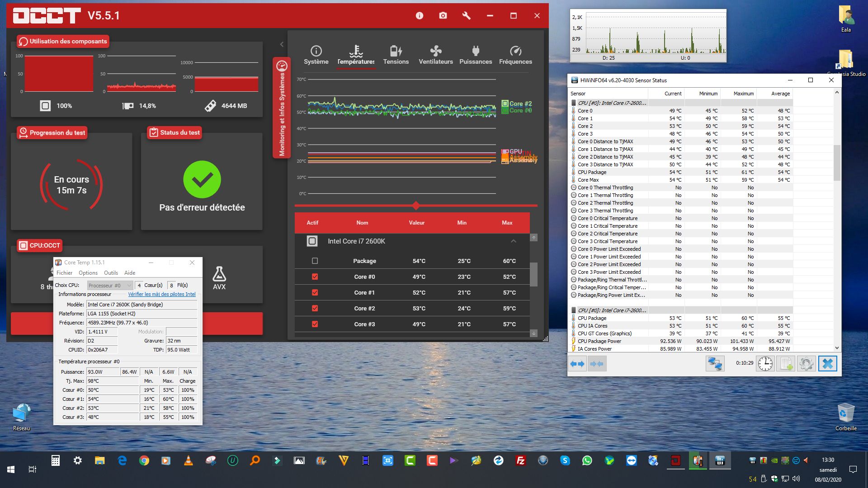
Task: Start HWiNFO sensor logging file icon
Action: [786, 364]
